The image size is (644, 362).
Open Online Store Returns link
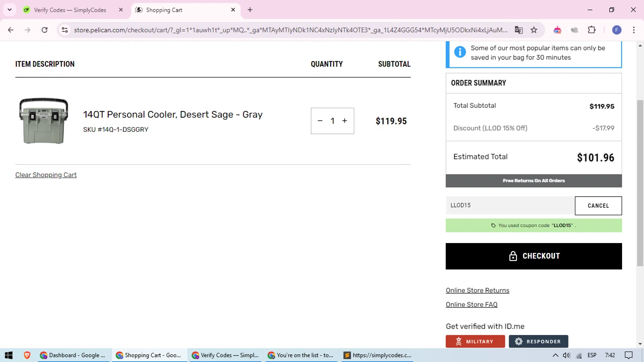tap(477, 291)
